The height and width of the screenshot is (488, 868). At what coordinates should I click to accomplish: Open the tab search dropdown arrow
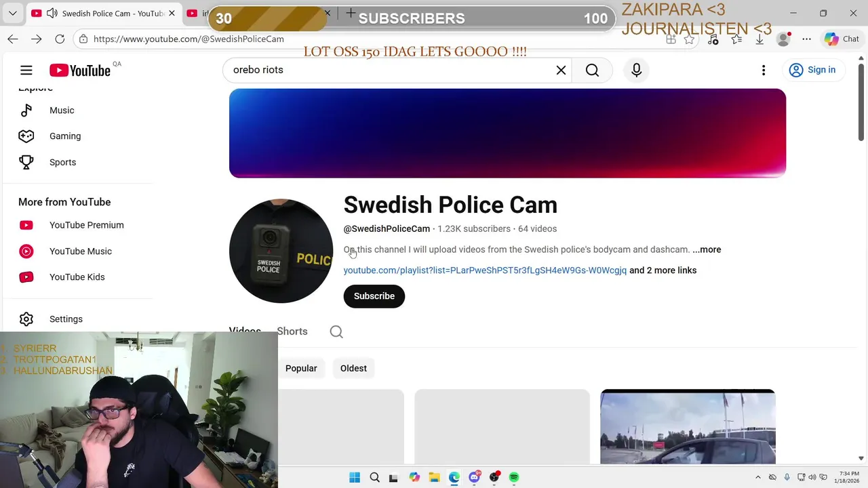coord(13,13)
